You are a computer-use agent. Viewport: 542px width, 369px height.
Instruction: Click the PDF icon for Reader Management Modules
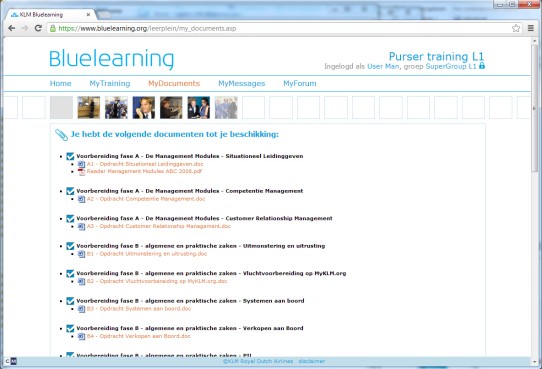[81, 172]
